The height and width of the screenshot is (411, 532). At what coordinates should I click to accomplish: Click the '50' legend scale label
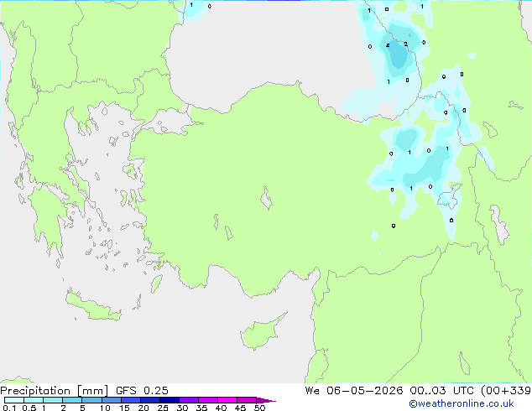pyautogui.click(x=259, y=408)
